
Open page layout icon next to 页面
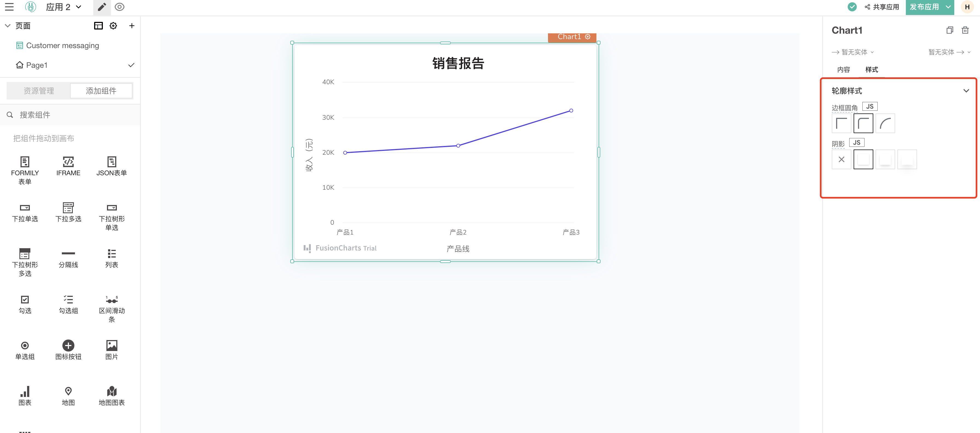point(98,25)
